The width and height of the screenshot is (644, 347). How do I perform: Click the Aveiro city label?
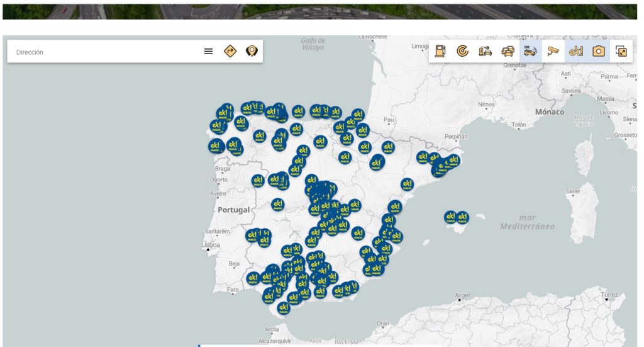pos(218,193)
